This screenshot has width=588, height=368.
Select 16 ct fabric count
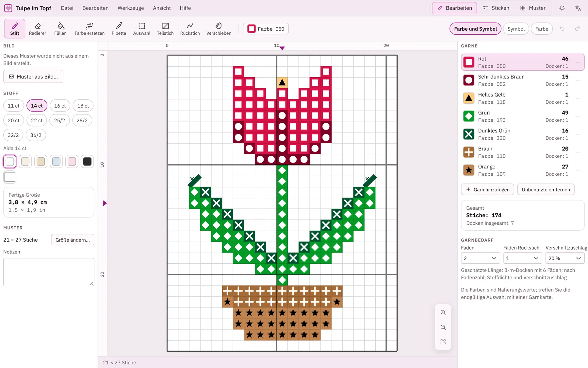pyautogui.click(x=60, y=106)
